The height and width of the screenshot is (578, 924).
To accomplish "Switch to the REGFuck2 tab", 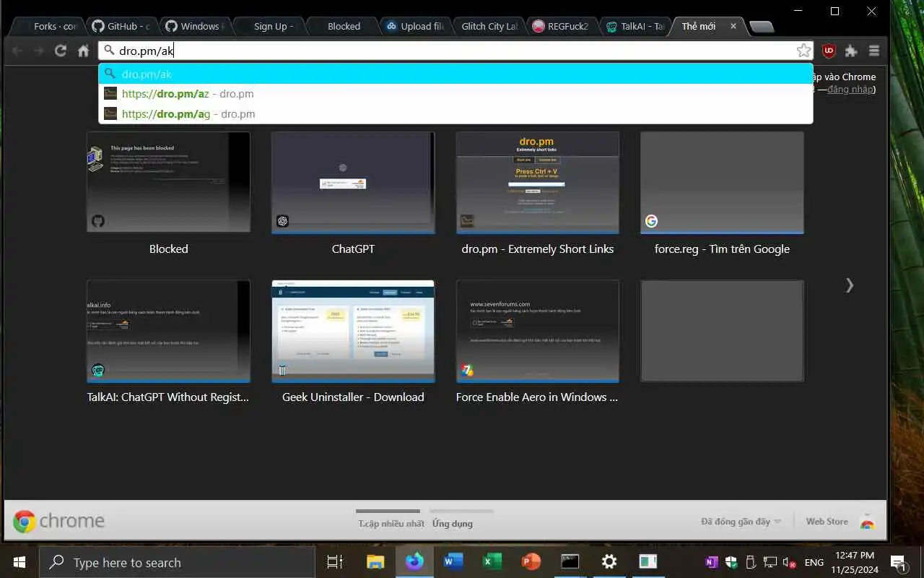I will (562, 26).
